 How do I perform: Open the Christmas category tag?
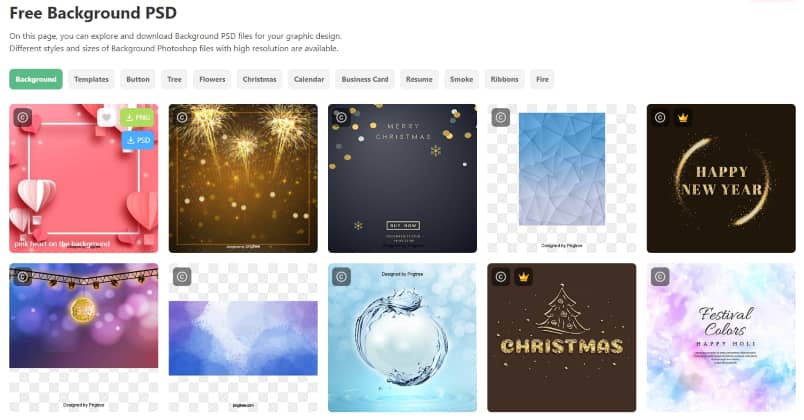(x=259, y=79)
